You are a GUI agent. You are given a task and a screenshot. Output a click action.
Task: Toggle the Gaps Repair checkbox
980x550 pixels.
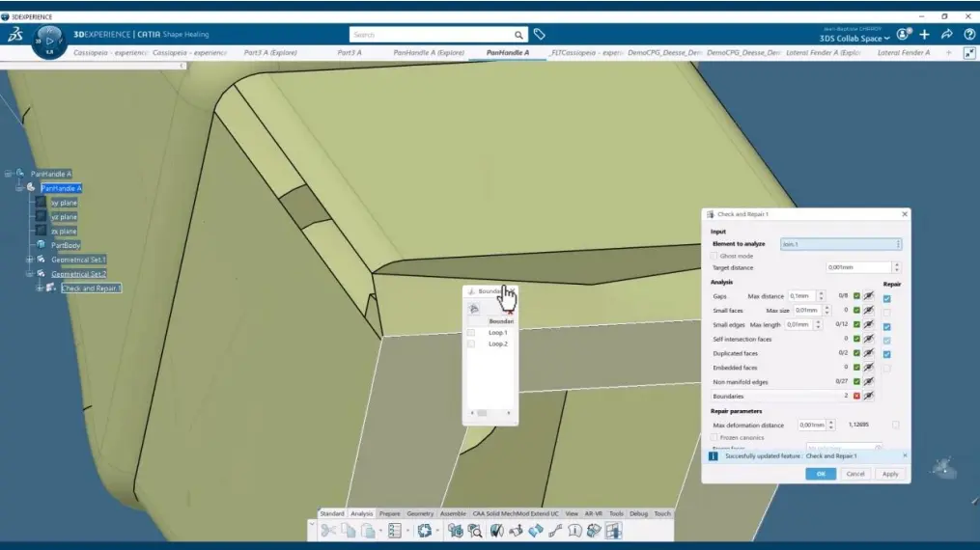(x=887, y=298)
